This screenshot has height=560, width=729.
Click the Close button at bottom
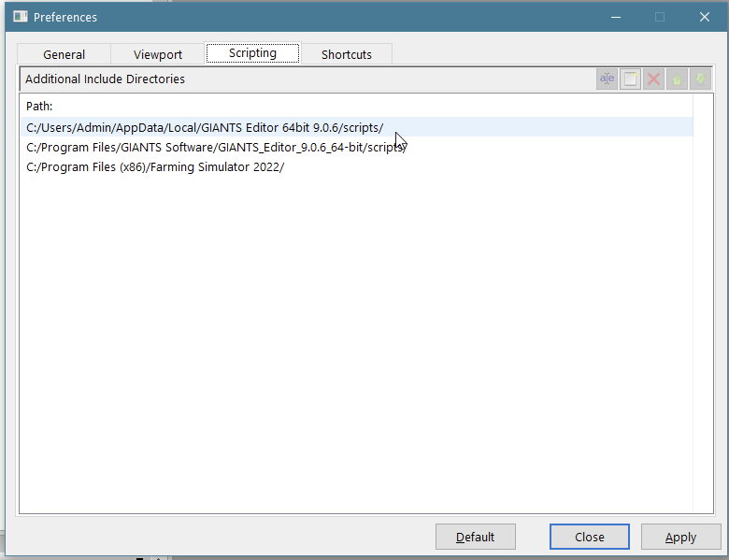589,537
